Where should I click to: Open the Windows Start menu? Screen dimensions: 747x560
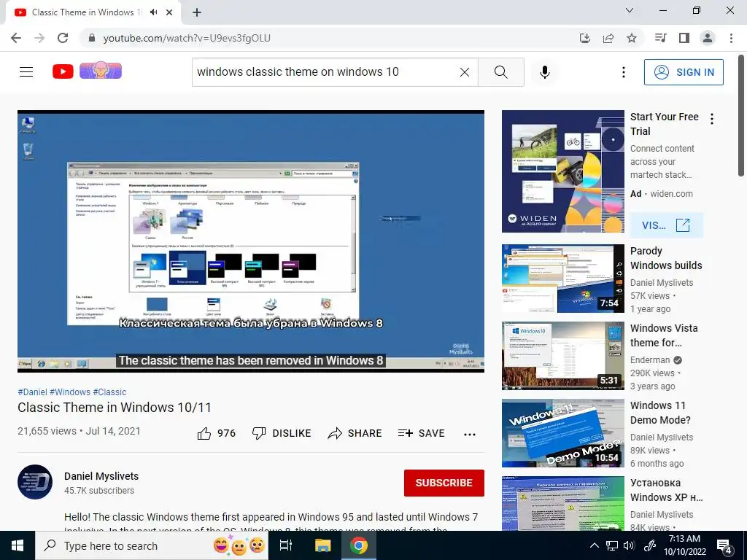(18, 545)
